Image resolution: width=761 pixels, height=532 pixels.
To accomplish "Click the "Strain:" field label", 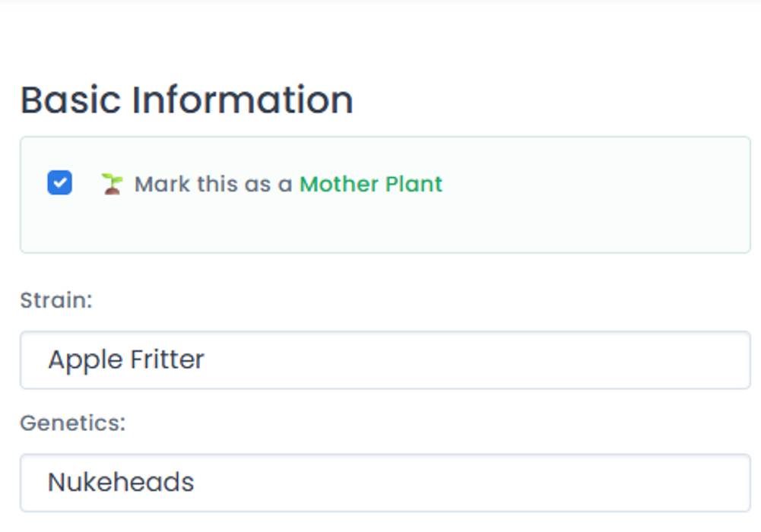I will click(55, 300).
